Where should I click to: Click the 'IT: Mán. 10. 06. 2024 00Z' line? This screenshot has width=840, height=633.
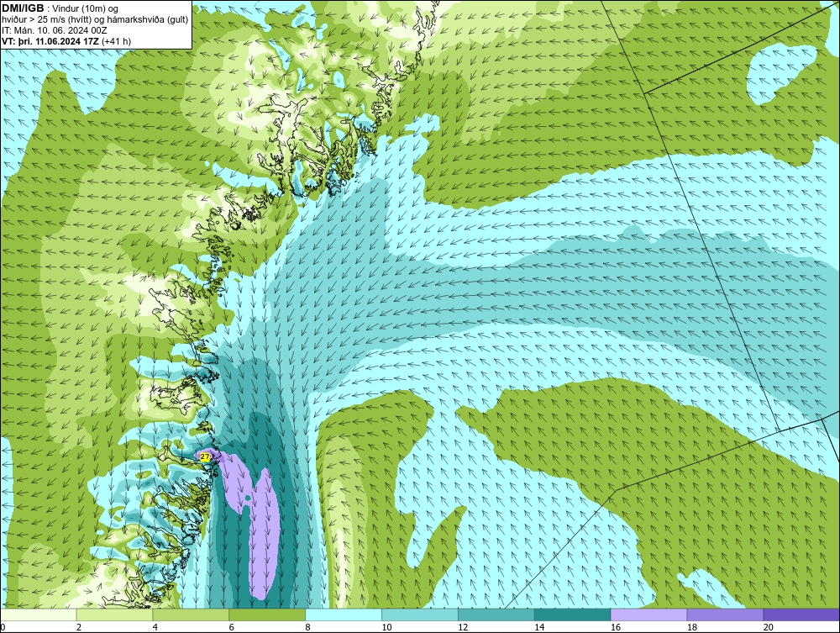55,30
